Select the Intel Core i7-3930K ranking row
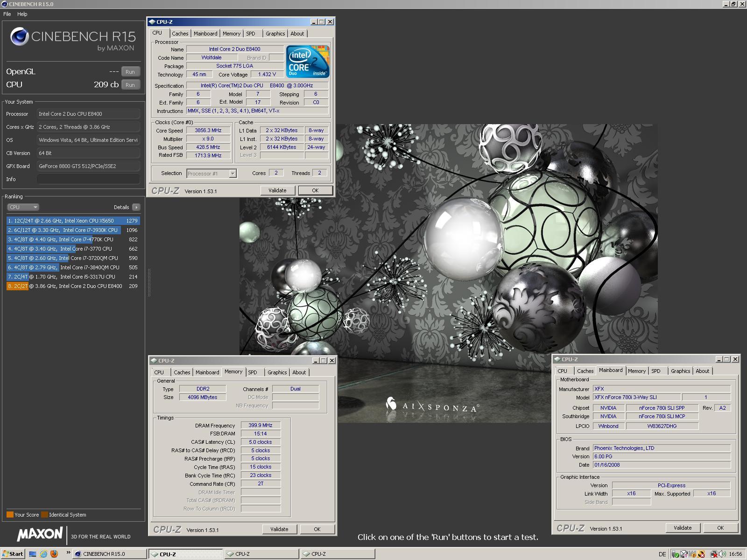Image resolution: width=747 pixels, height=560 pixels. [73, 230]
